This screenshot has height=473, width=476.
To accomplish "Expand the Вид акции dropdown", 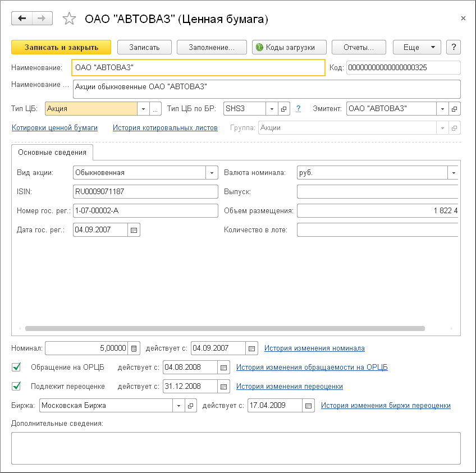I will pyautogui.click(x=212, y=173).
